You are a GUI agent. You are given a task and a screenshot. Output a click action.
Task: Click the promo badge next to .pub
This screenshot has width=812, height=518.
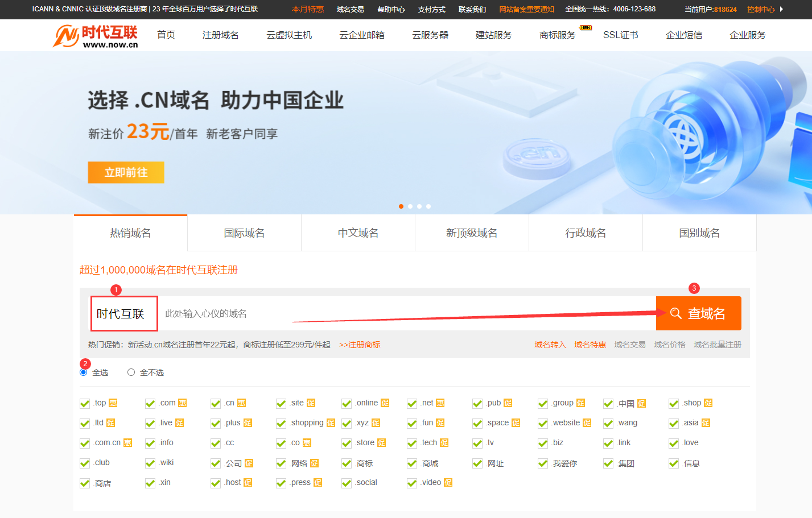tap(508, 403)
